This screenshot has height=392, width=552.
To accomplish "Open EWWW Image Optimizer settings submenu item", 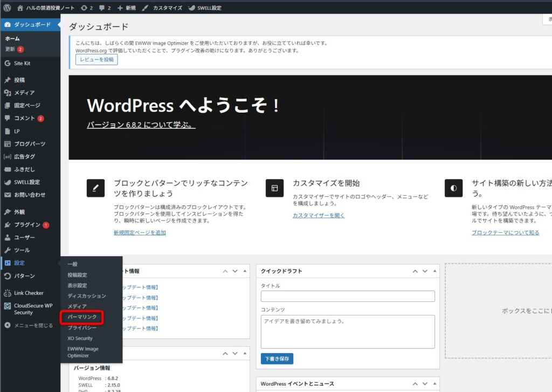I will [x=83, y=352].
